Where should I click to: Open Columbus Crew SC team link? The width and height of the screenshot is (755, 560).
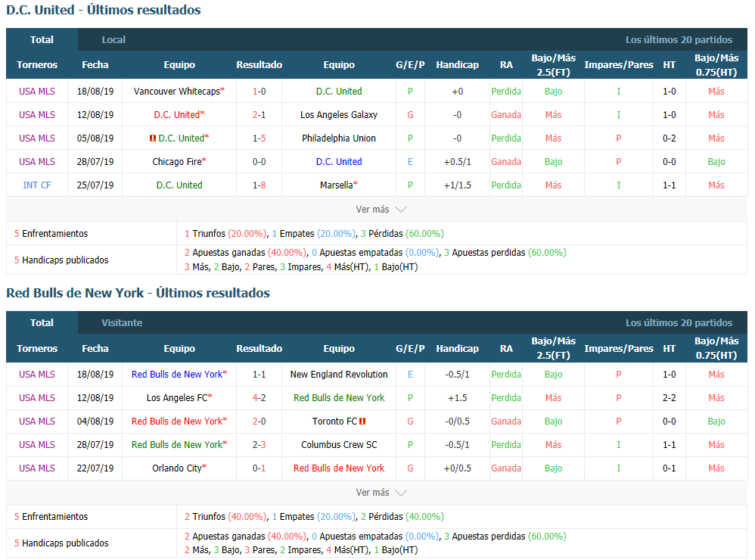(339, 445)
